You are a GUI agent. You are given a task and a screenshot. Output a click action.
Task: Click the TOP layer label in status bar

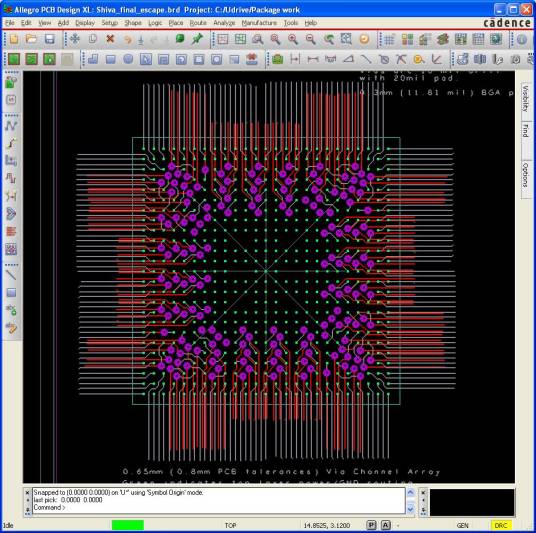[x=230, y=525]
